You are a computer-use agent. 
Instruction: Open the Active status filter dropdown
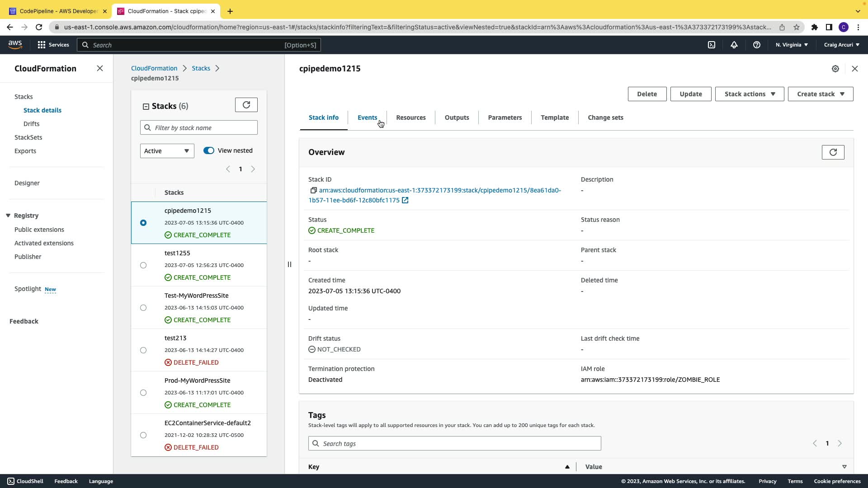[167, 151]
